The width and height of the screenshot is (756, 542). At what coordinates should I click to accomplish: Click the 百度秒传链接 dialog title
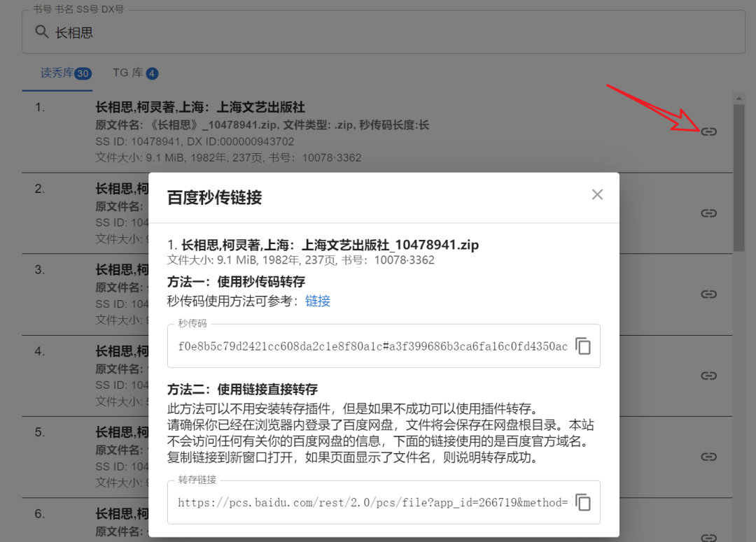215,197
